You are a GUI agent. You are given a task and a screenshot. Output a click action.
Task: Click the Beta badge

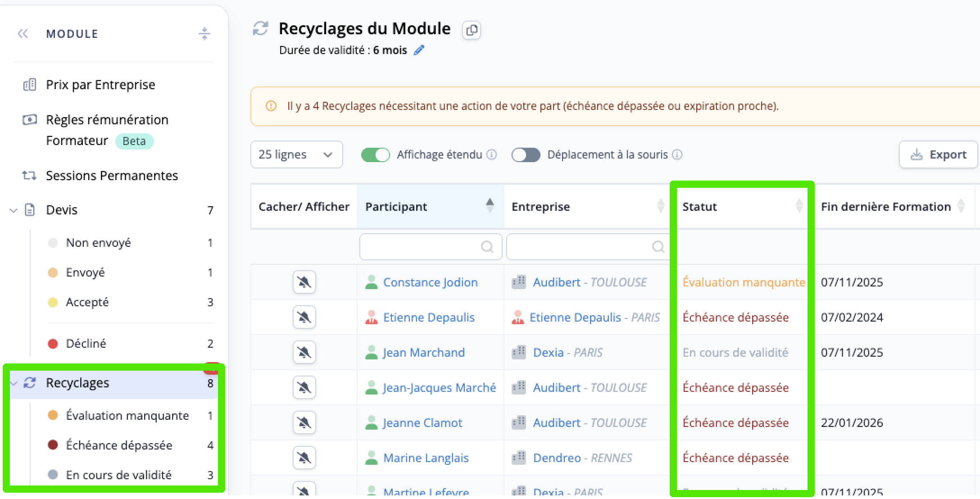click(134, 141)
